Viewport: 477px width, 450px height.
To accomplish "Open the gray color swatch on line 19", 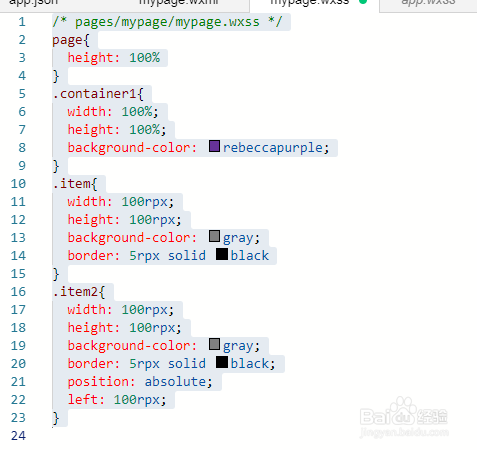I will tap(214, 344).
